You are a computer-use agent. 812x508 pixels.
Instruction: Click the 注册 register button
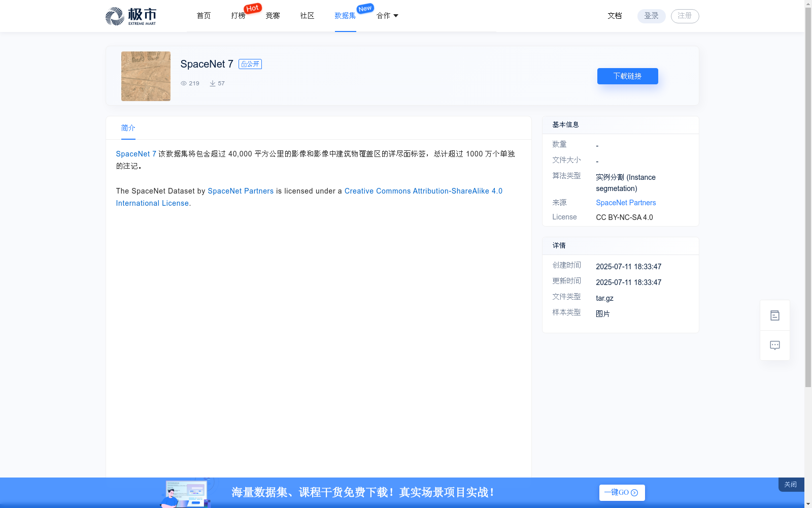(x=685, y=16)
